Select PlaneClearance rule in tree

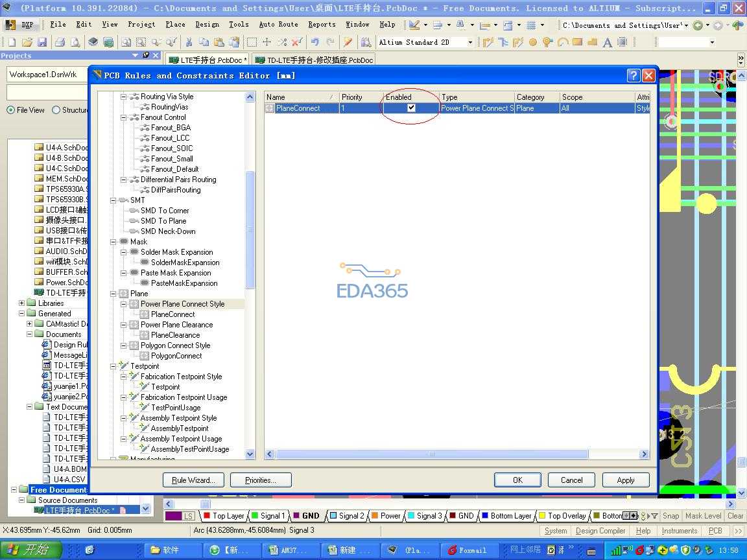[x=175, y=335]
